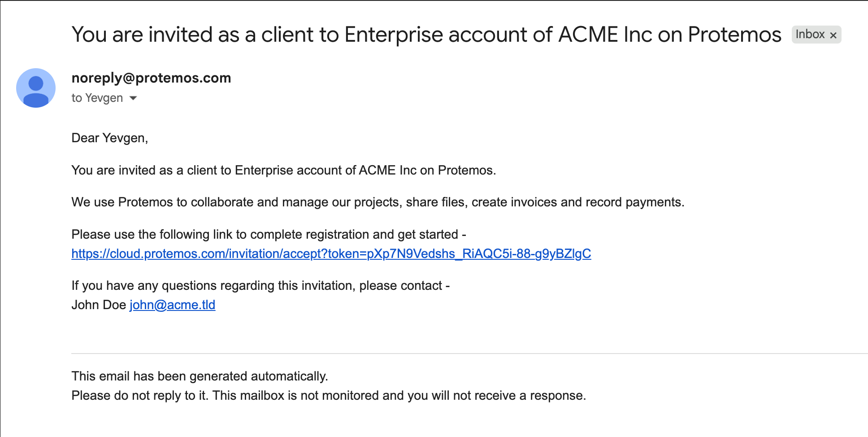
Task: Click the 'If you have any questions' line
Action: coord(260,285)
